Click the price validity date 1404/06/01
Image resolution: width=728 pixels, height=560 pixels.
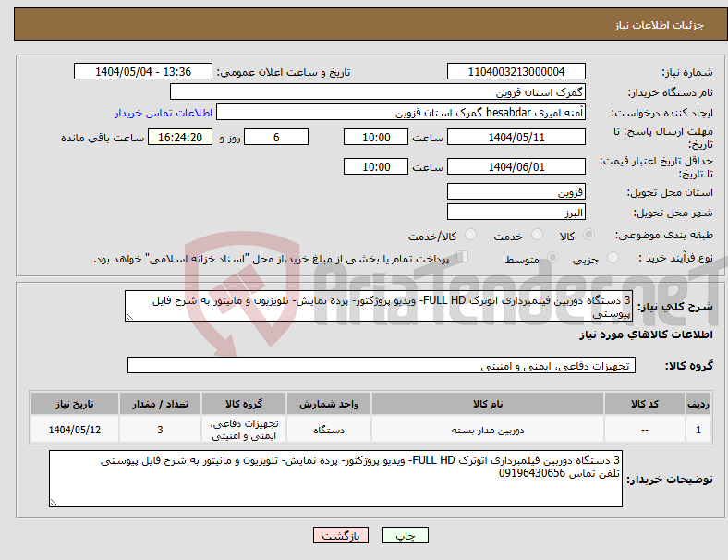516,166
